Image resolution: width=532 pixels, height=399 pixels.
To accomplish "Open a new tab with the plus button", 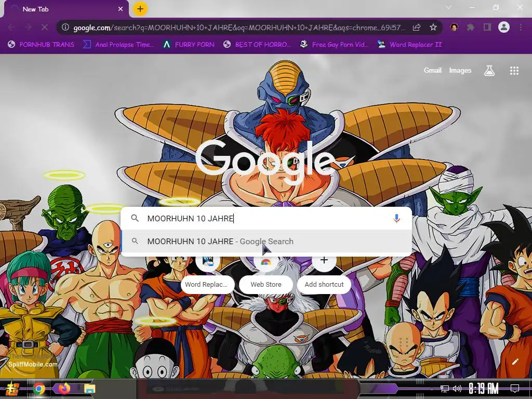I will click(x=140, y=9).
